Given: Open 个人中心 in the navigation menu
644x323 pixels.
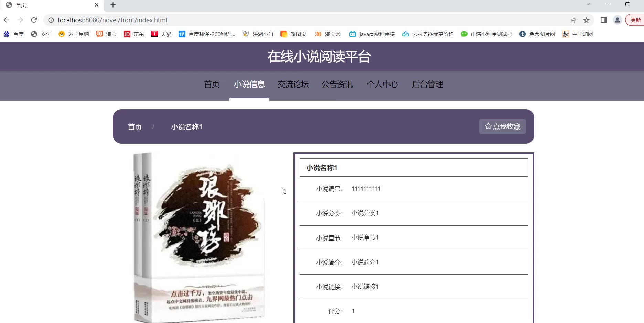Looking at the screenshot, I should (x=382, y=85).
